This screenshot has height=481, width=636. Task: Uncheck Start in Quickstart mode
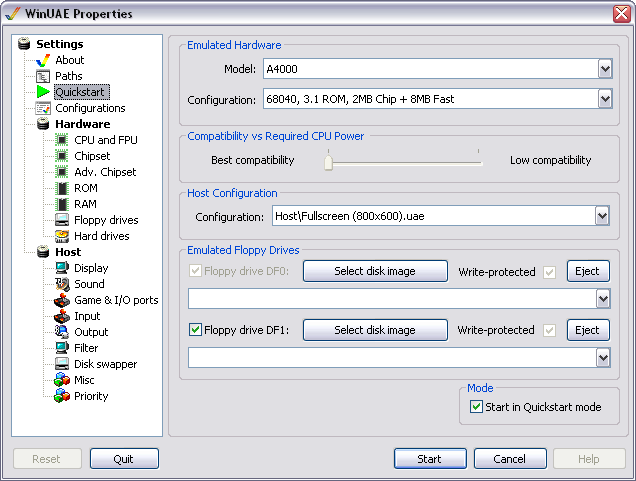pyautogui.click(x=476, y=406)
